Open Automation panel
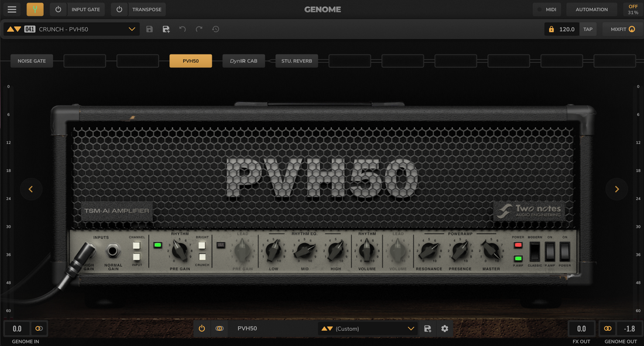644x346 pixels. (x=591, y=9)
